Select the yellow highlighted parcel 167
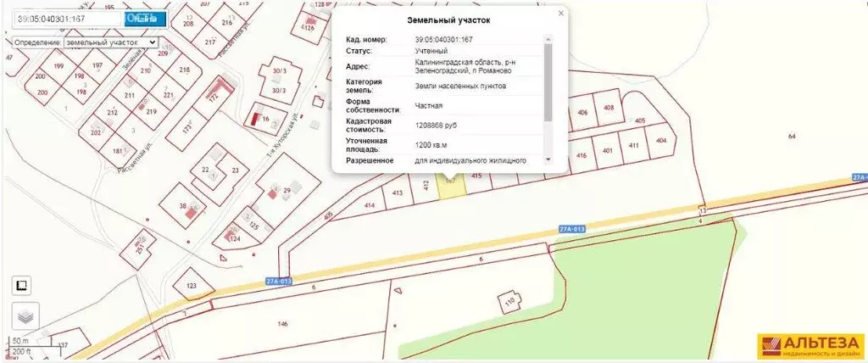This screenshot has height=363, width=868. point(452,186)
